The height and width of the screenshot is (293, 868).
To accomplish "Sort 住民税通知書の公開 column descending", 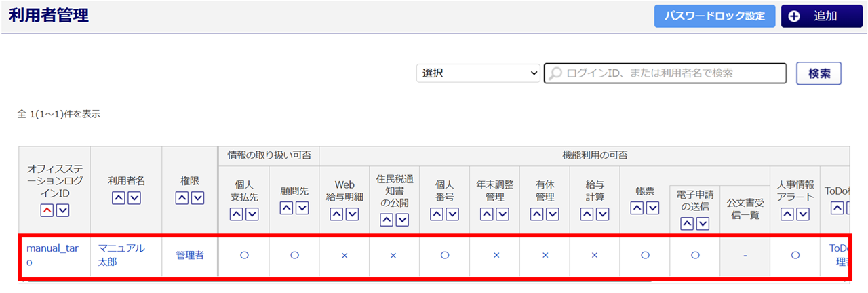I will coord(402,220).
